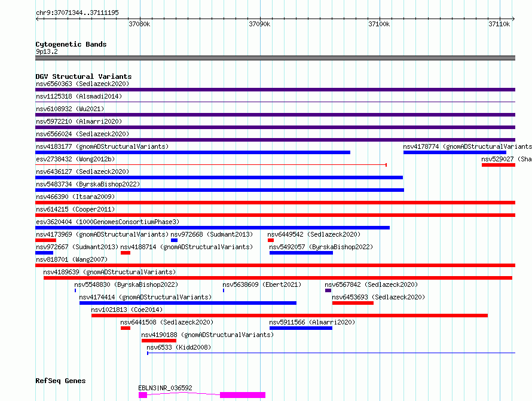Open nsv6441508 (Sedlazeck2020) label

pyautogui.click(x=167, y=322)
